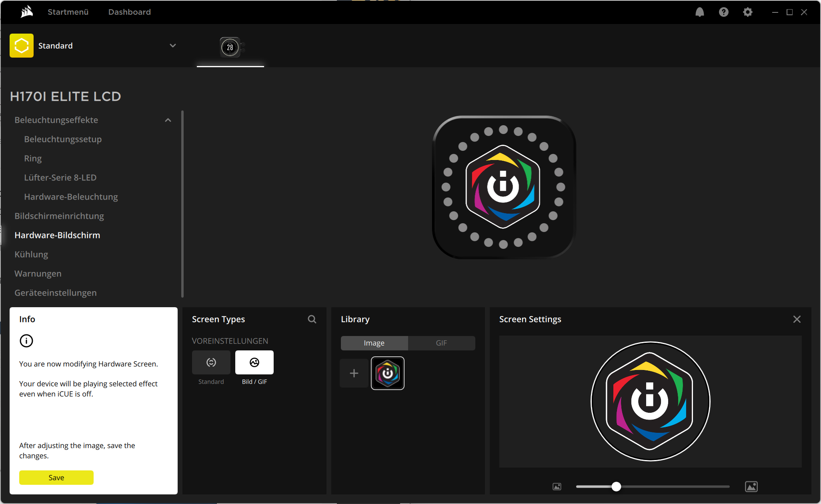
Task: Select the Standard screen preset icon
Action: tap(211, 362)
